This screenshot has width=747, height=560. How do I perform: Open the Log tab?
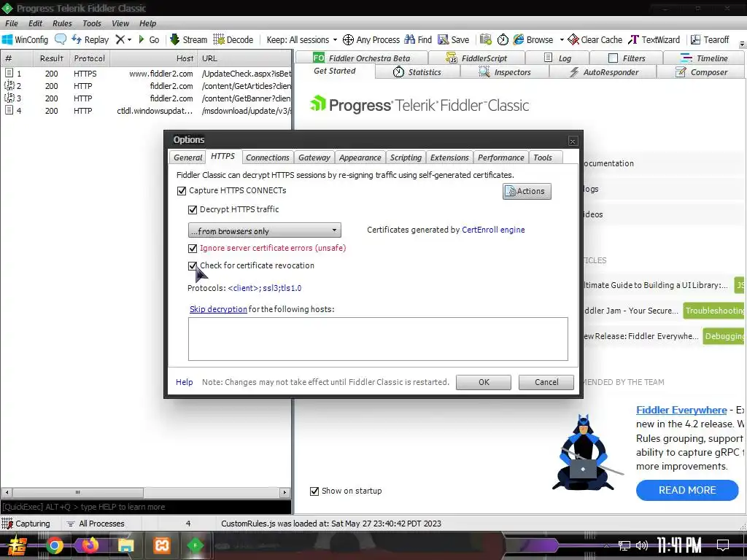(557, 58)
